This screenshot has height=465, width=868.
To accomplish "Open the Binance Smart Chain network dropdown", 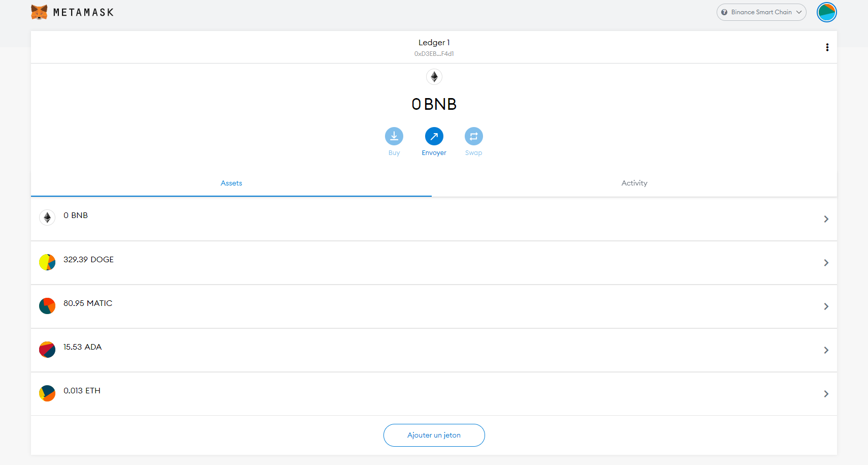I will coord(761,12).
